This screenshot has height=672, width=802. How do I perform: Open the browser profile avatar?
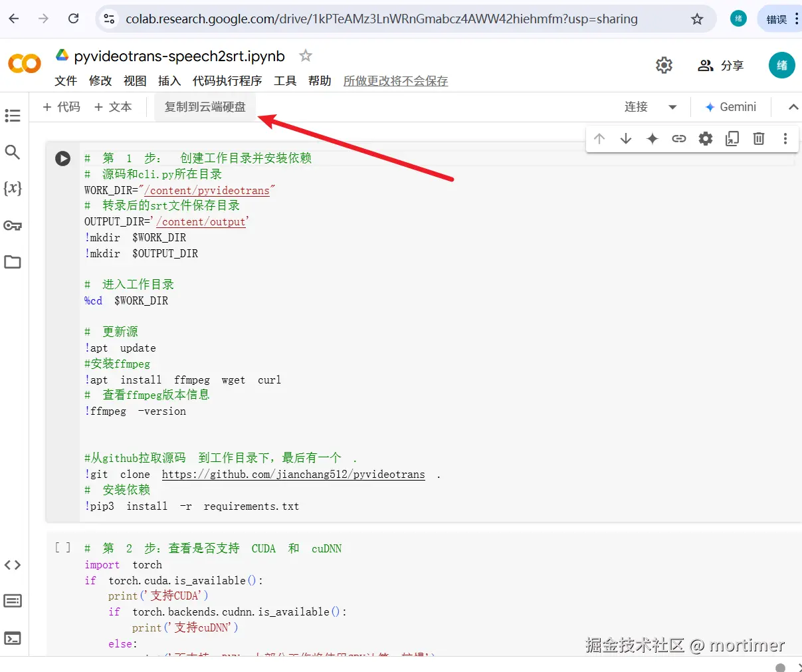[738, 19]
